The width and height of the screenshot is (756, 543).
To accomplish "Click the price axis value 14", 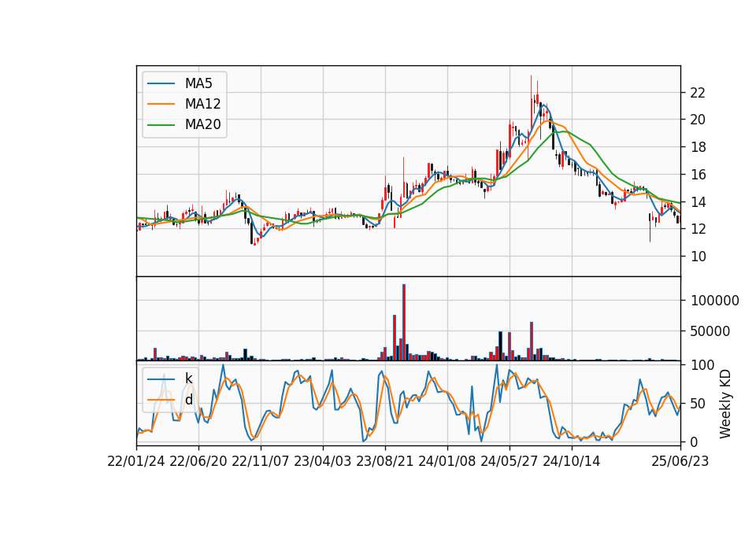I will (x=699, y=202).
